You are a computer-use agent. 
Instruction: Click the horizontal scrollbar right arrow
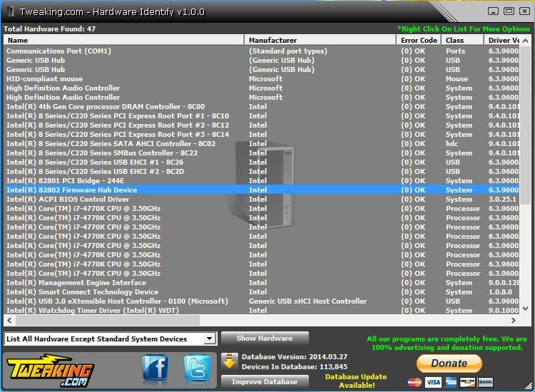tap(513, 320)
